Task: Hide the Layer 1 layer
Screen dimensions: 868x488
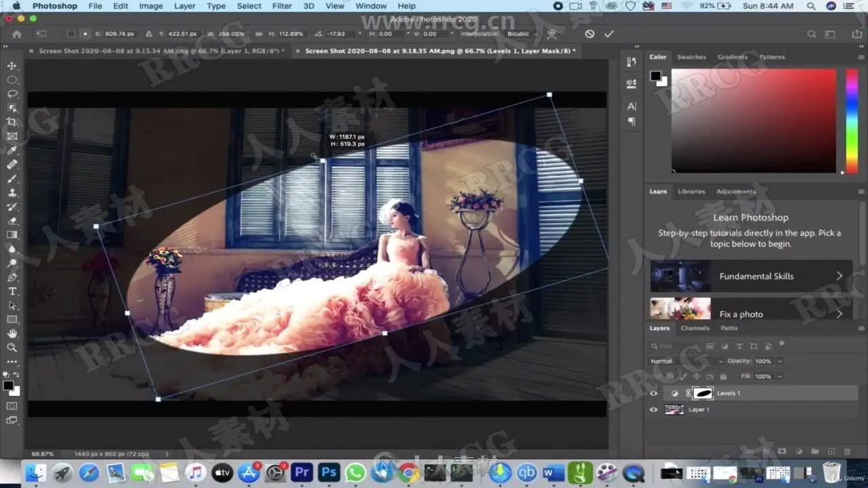Action: point(654,409)
